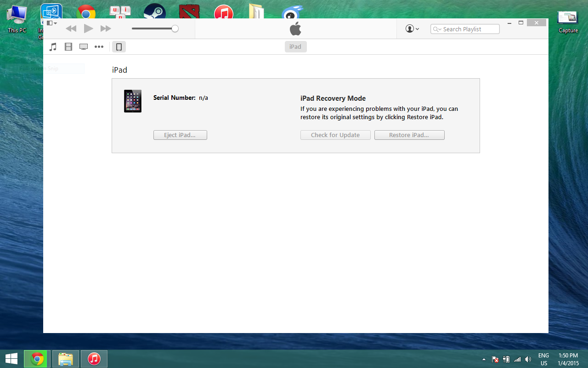Skip back with the Rewind button
This screenshot has height=368, width=588.
click(x=71, y=29)
